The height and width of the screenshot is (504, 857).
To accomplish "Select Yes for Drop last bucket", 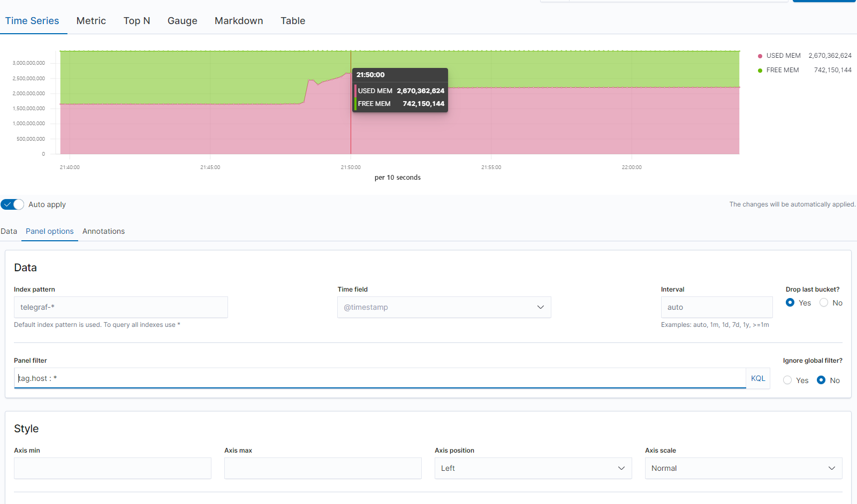I will (x=790, y=303).
